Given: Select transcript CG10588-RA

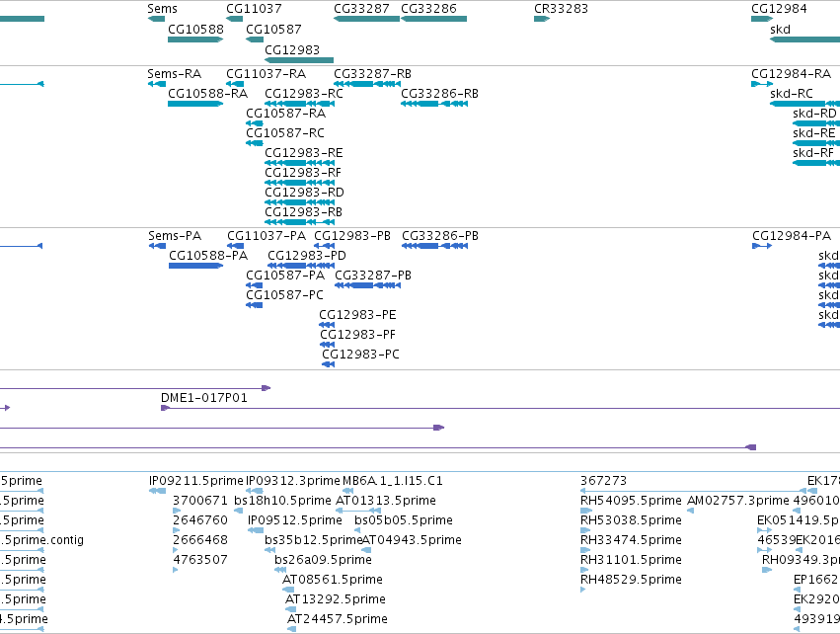Looking at the screenshot, I should click(x=208, y=94).
